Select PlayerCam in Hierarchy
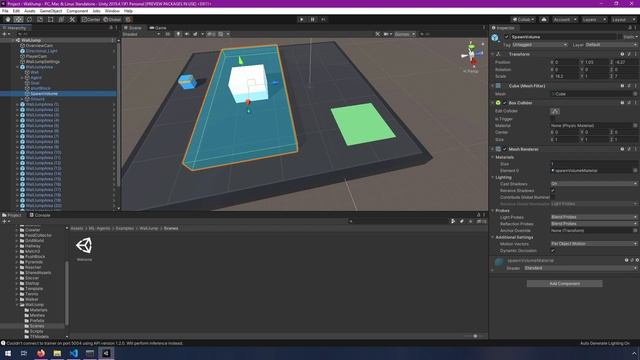Viewport: 640px width, 360px height. pos(36,56)
